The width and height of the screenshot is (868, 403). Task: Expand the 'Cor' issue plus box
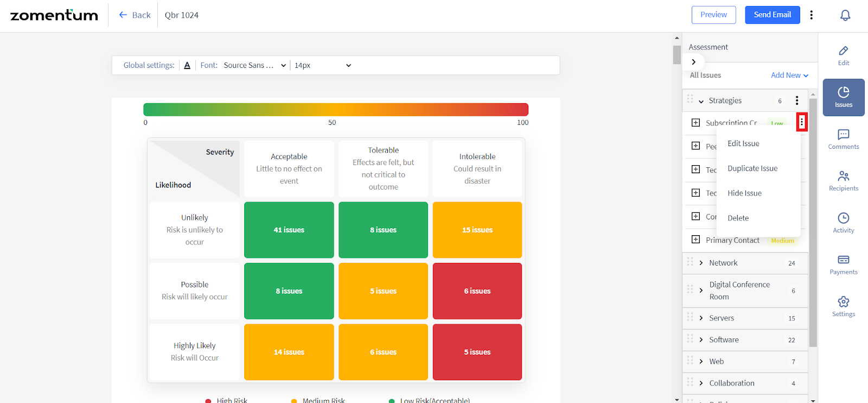(695, 216)
